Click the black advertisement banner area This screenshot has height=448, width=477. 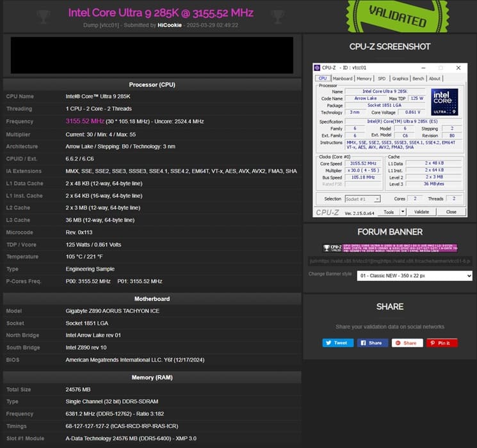tap(152, 55)
